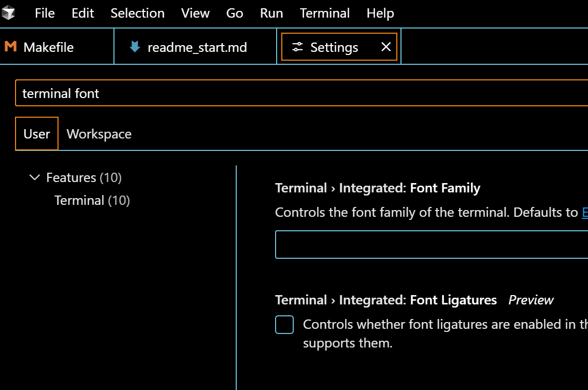Open the View menu
Viewport: 588px width, 390px height.
[x=195, y=13]
